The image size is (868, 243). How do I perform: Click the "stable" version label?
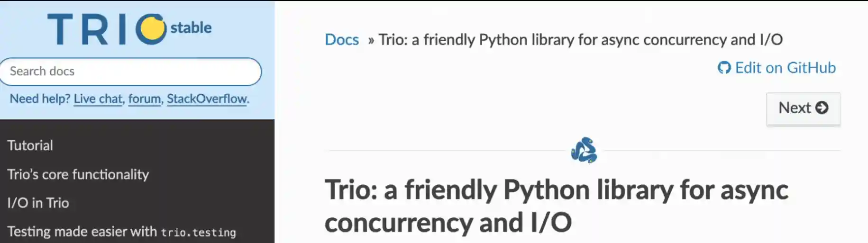191,27
